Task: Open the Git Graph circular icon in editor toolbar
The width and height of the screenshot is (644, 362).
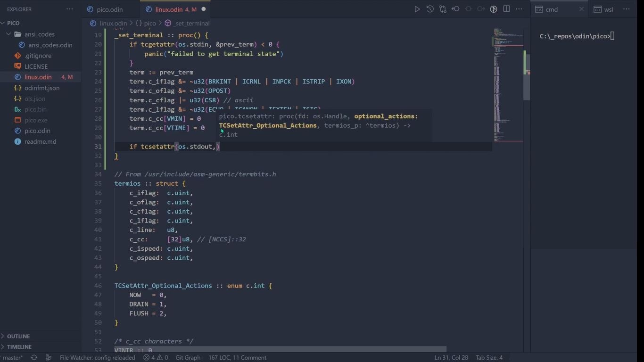Action: (494, 9)
